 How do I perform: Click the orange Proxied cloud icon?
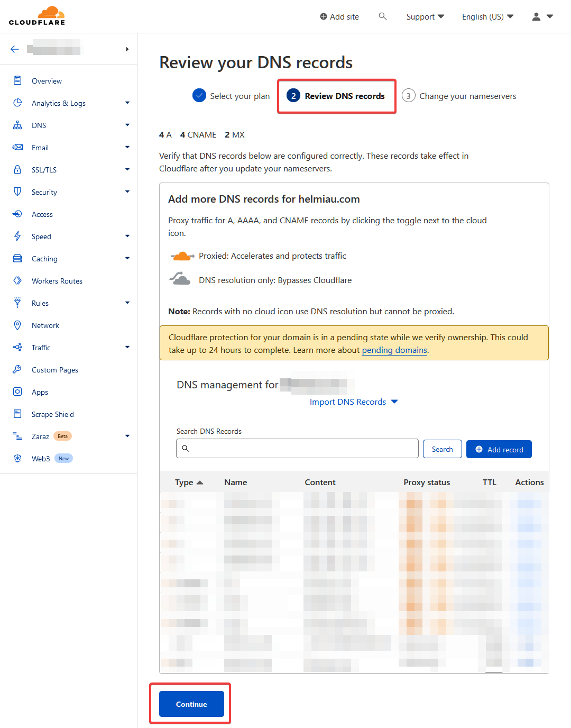[182, 256]
